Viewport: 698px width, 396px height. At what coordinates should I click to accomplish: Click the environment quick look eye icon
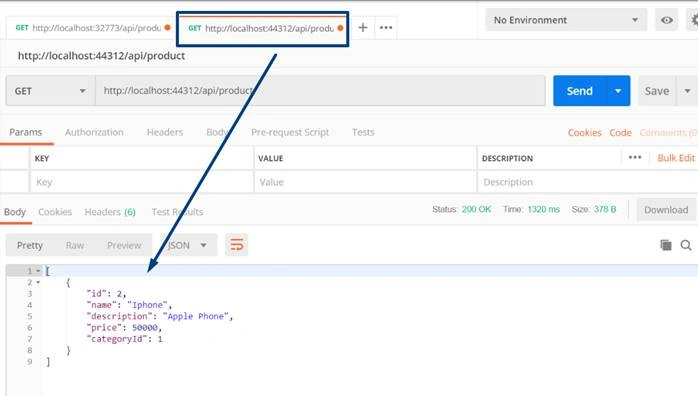(666, 20)
